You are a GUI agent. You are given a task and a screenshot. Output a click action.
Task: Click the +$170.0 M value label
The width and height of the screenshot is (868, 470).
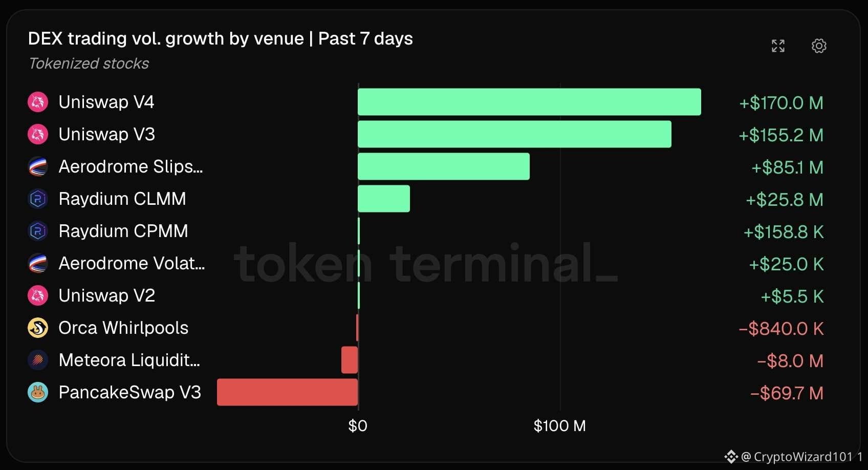point(781,103)
